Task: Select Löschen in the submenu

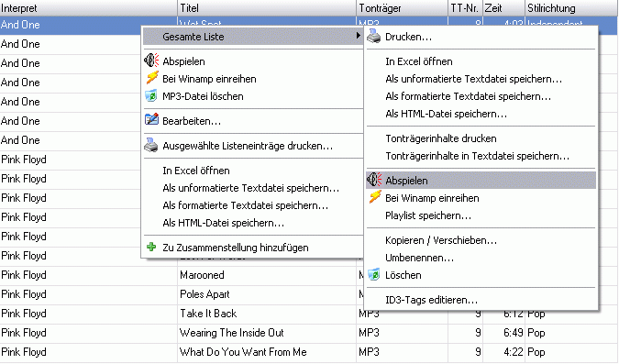Action: coord(481,275)
